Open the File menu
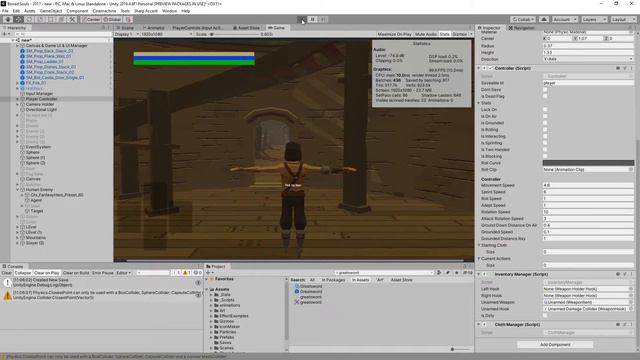Viewport: 640px width, 360px height. 5,11
